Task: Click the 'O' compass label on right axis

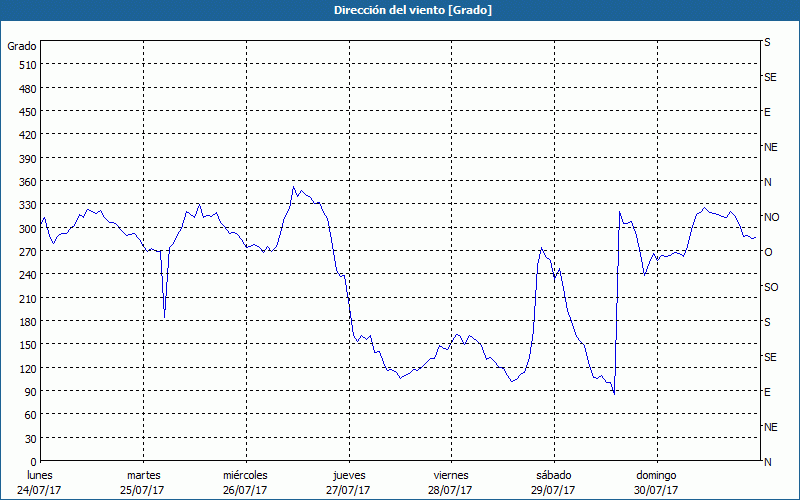Action: point(768,252)
